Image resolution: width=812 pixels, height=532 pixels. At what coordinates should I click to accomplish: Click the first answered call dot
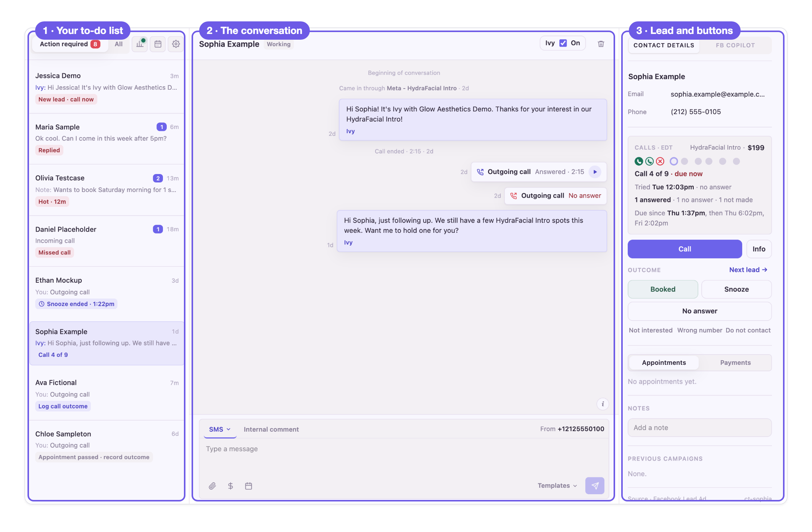639,161
